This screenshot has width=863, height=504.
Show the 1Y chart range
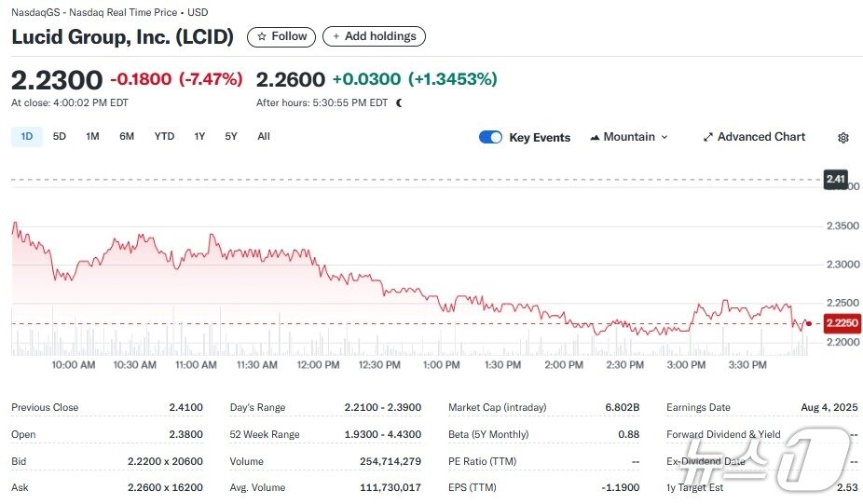(199, 136)
